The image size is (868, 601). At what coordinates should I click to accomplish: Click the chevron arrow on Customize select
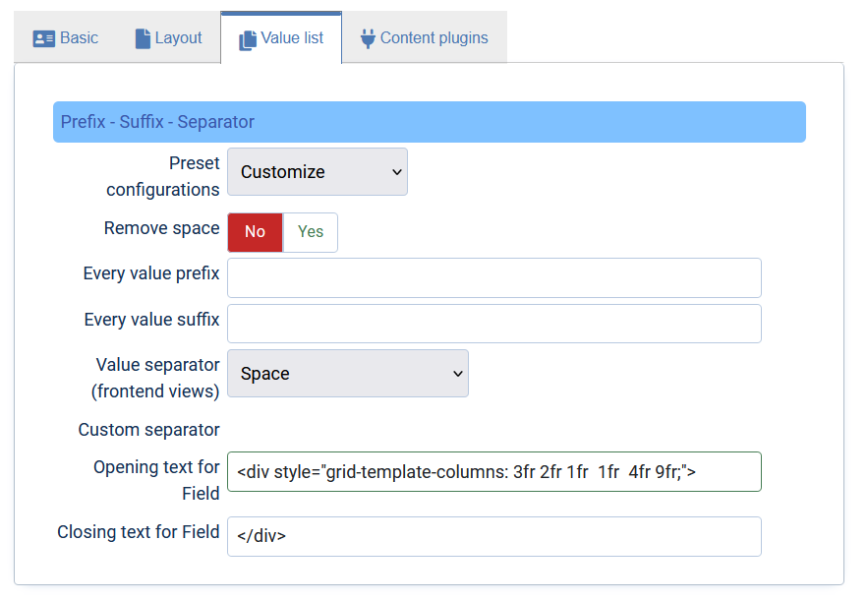pos(397,172)
